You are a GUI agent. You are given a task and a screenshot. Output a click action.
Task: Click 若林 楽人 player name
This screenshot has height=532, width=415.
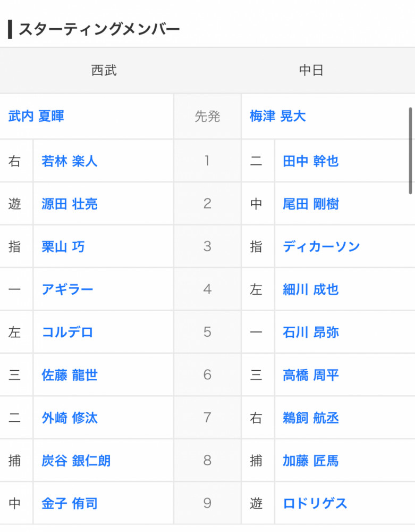point(70,161)
